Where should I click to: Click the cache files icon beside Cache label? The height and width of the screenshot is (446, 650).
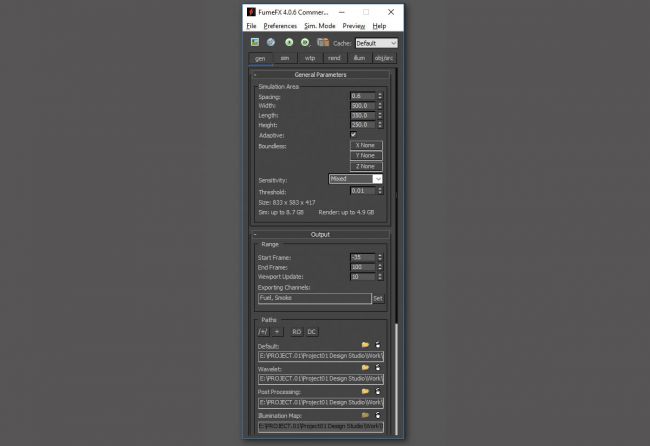pyautogui.click(x=323, y=42)
